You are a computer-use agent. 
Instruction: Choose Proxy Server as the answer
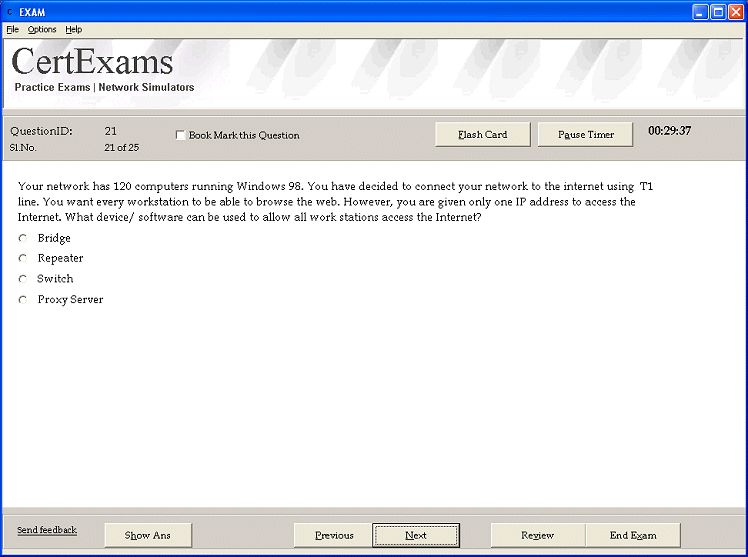(22, 299)
